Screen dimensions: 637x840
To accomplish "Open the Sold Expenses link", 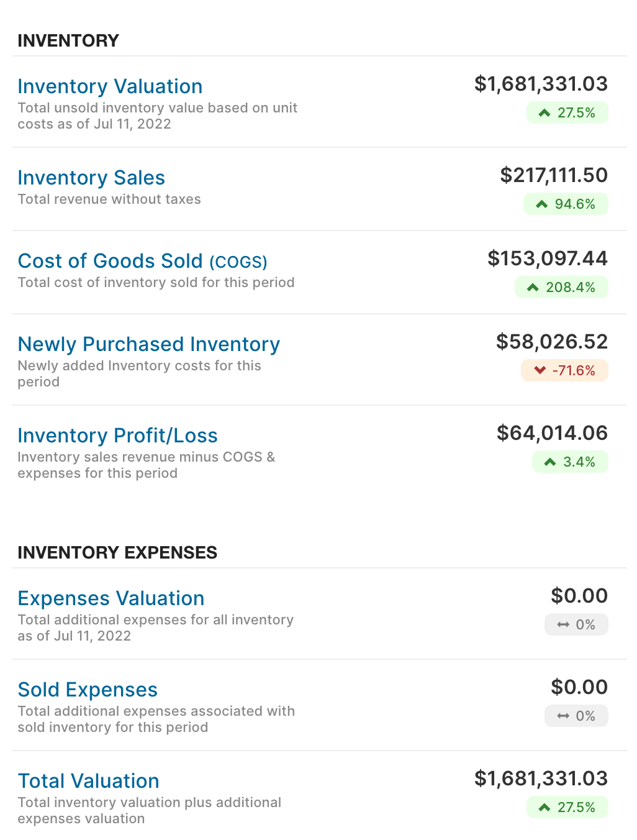I will (88, 690).
